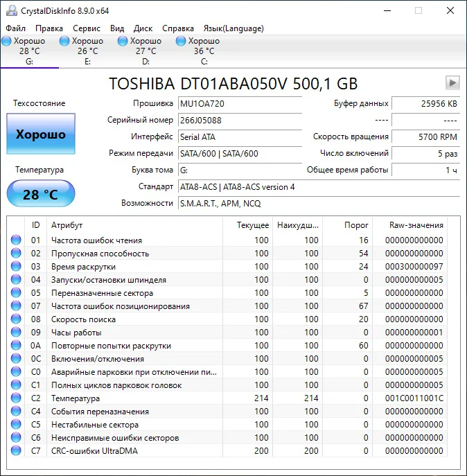This screenshot has width=467, height=476.
Task: Click the status orb for attribute C7
Action: [16, 450]
